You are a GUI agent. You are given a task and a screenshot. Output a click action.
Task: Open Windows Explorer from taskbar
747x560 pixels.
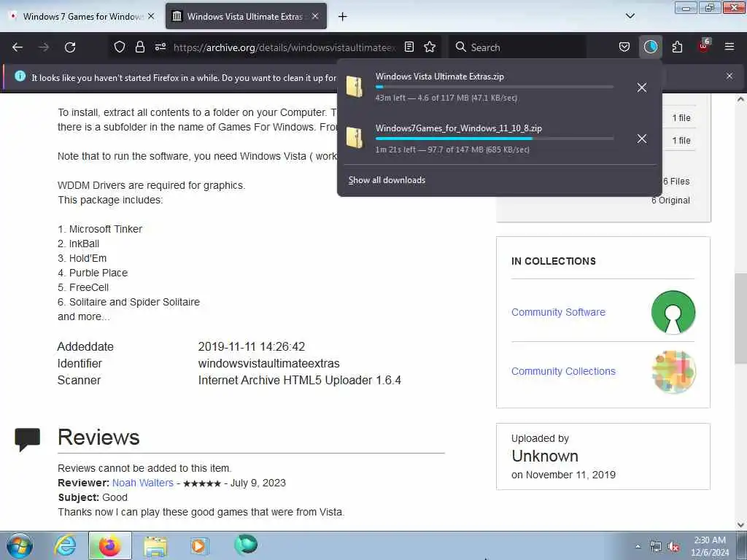click(155, 545)
